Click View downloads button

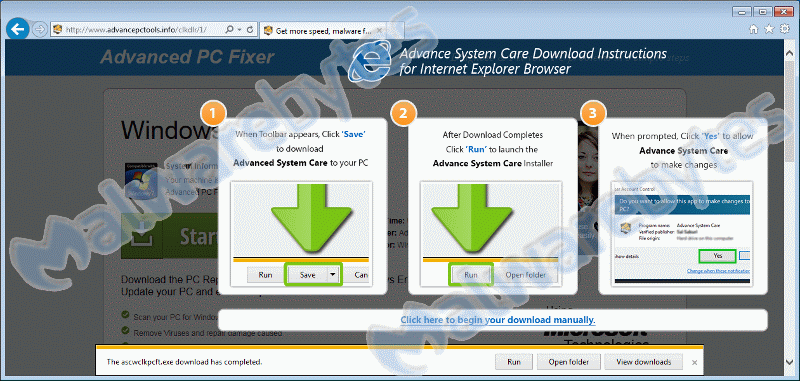tap(643, 362)
